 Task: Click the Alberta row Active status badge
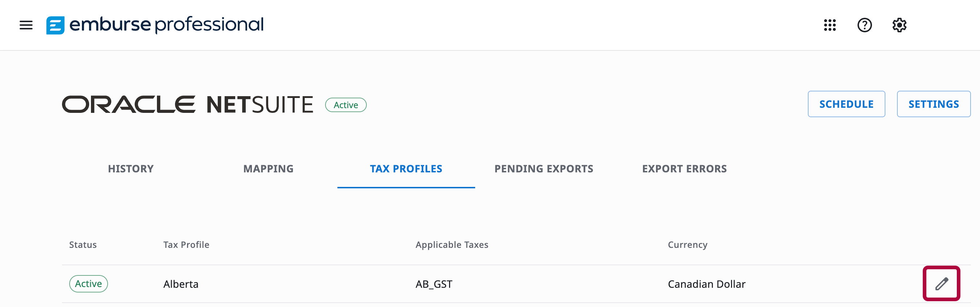88,284
